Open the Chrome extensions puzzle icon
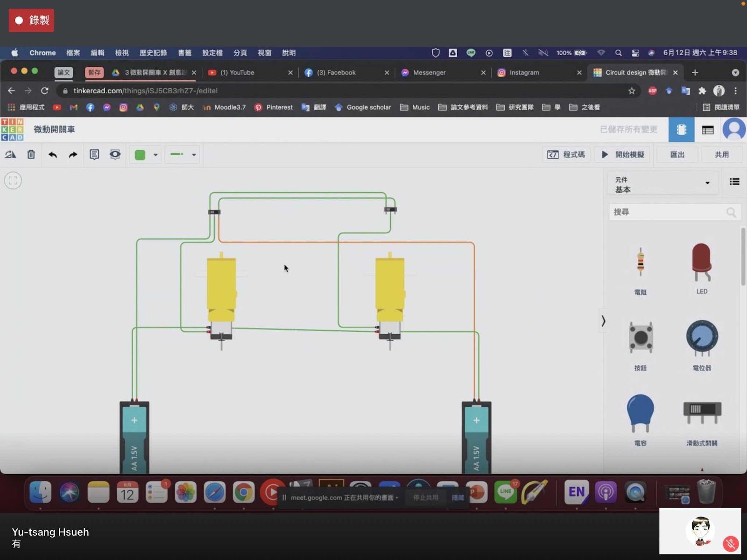 702,91
